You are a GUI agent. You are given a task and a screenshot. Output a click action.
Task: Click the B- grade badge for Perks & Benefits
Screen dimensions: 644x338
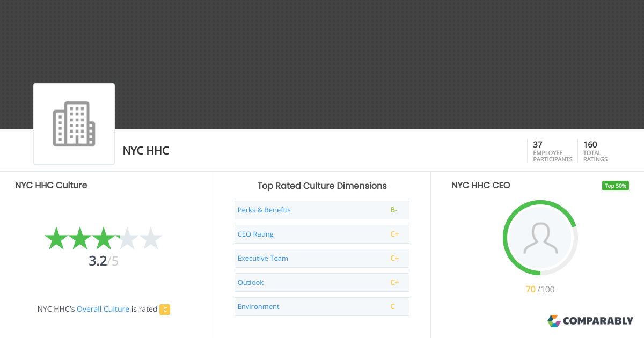coord(394,210)
